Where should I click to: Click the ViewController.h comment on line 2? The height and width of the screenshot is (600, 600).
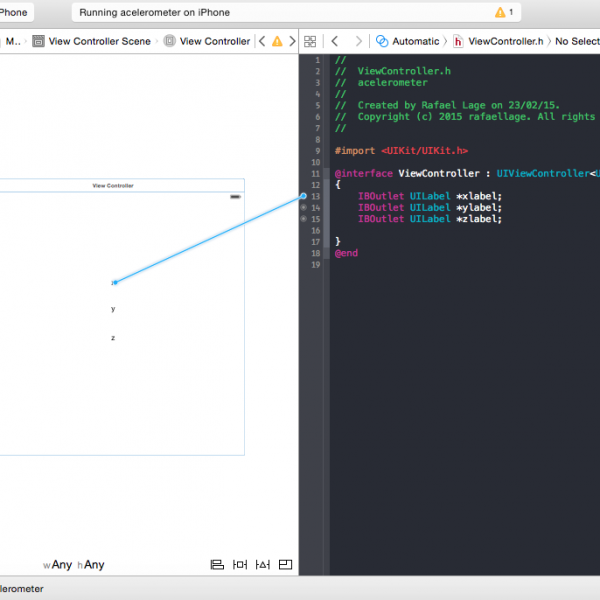coord(393,71)
